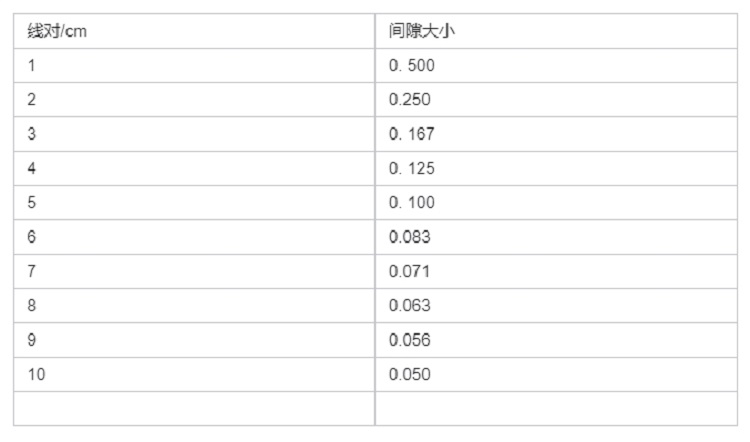Screen dimensions: 750x442
Task: Click the empty bottom-left table cell
Action: pos(194,408)
